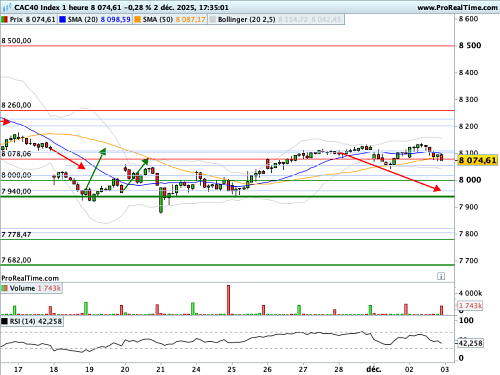The image size is (500, 375).
Task: Click the RSI axis 100 label
Action: 466,320
